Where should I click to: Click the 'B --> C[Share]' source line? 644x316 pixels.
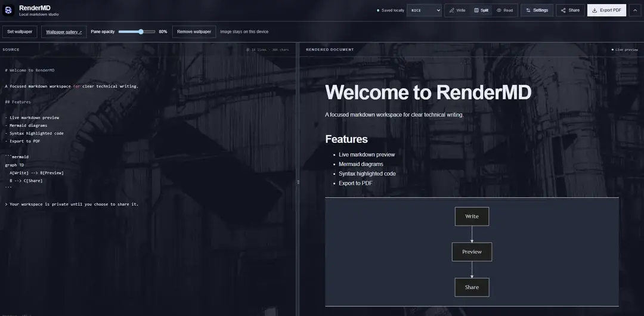[26, 181]
